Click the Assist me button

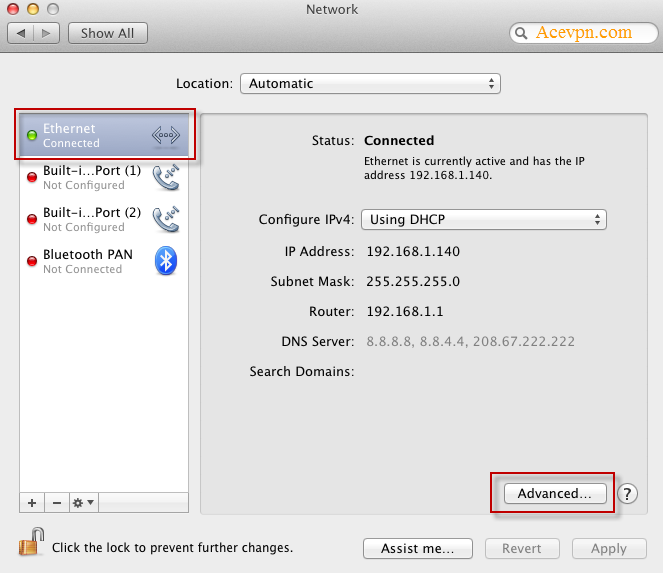[417, 548]
